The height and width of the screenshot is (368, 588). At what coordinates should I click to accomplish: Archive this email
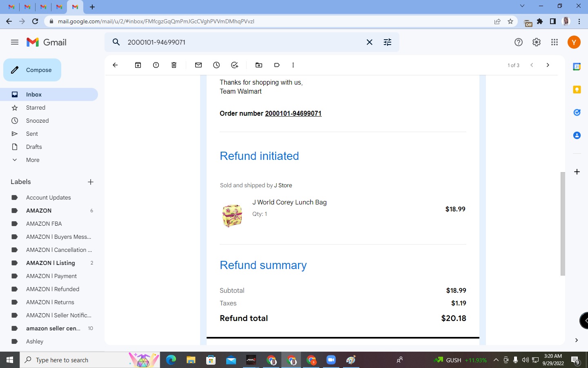tap(138, 65)
